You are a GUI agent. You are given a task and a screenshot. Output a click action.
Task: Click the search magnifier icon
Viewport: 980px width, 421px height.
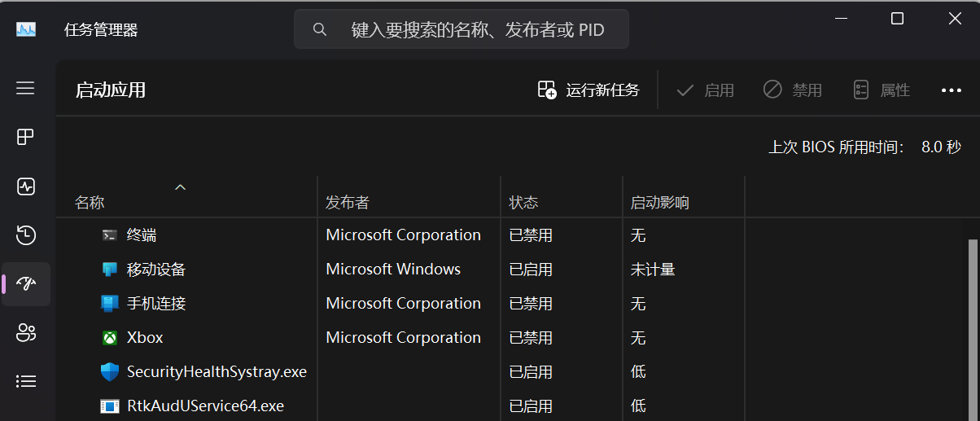pos(320,29)
